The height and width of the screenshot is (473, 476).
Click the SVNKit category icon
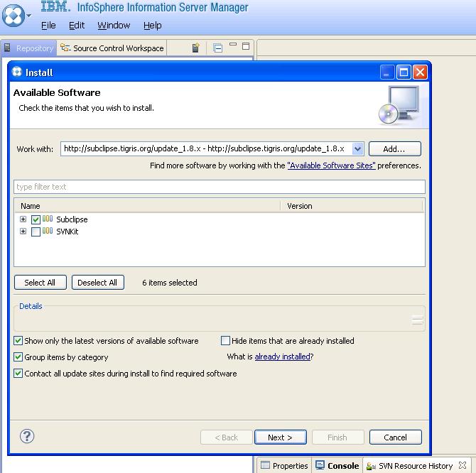(48, 231)
